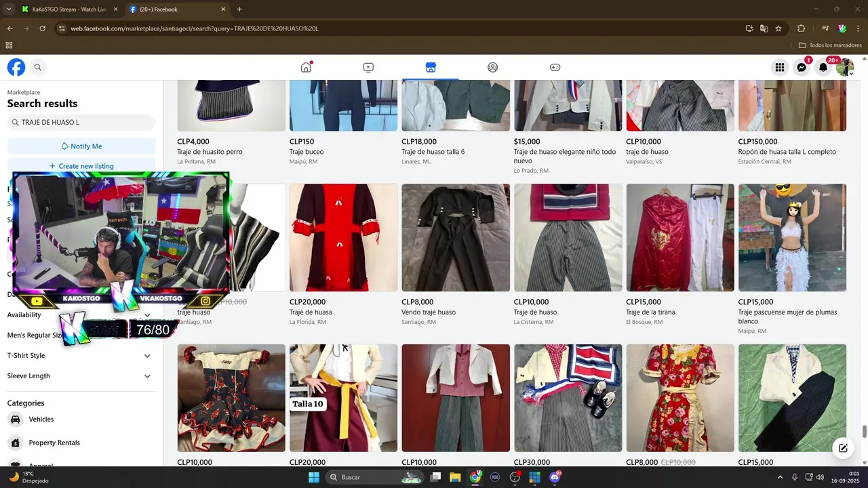Click the translate page icon
The width and height of the screenshot is (868, 488).
(764, 28)
